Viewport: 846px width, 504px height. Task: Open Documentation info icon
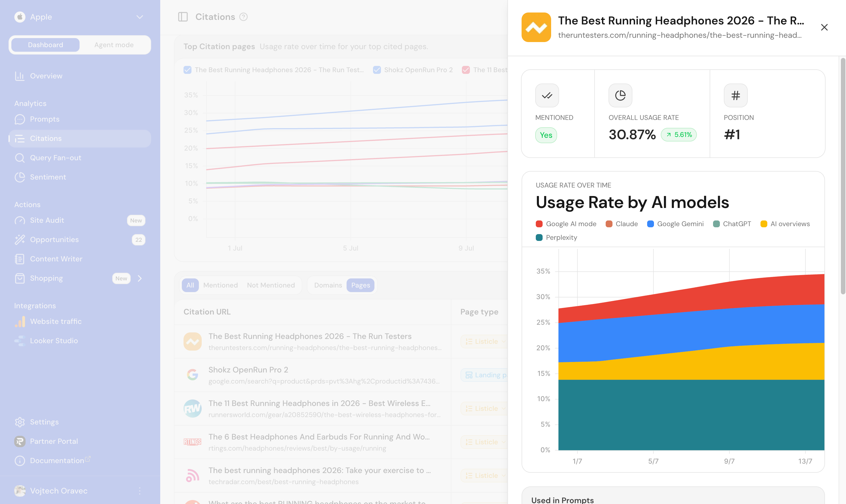[20, 461]
